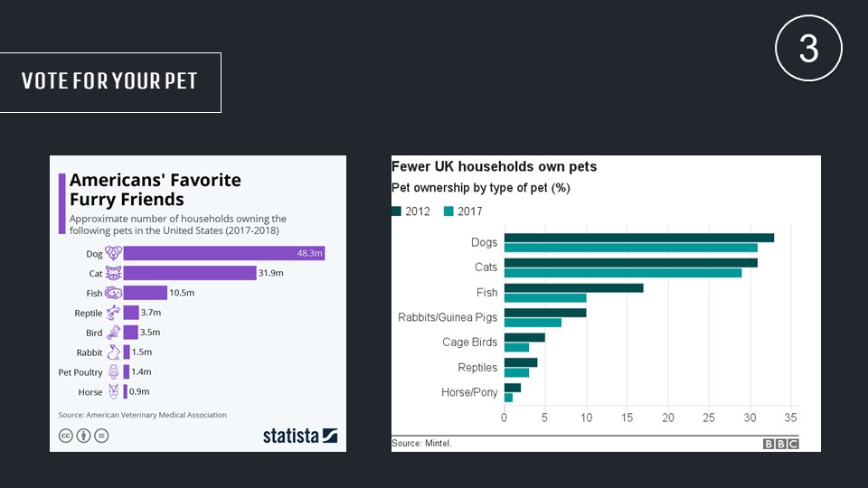Click "Americans' Favorite Furry Friends" chart heading
The width and height of the screenshot is (868, 488).
click(156, 190)
